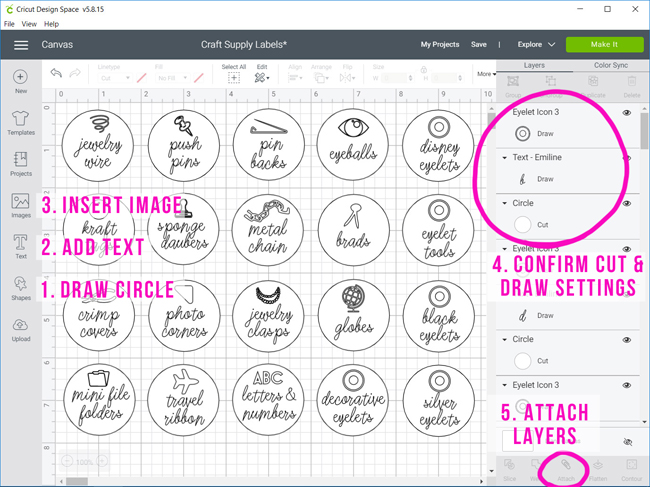Click the green Make It button
The width and height of the screenshot is (650, 487).
click(x=604, y=44)
